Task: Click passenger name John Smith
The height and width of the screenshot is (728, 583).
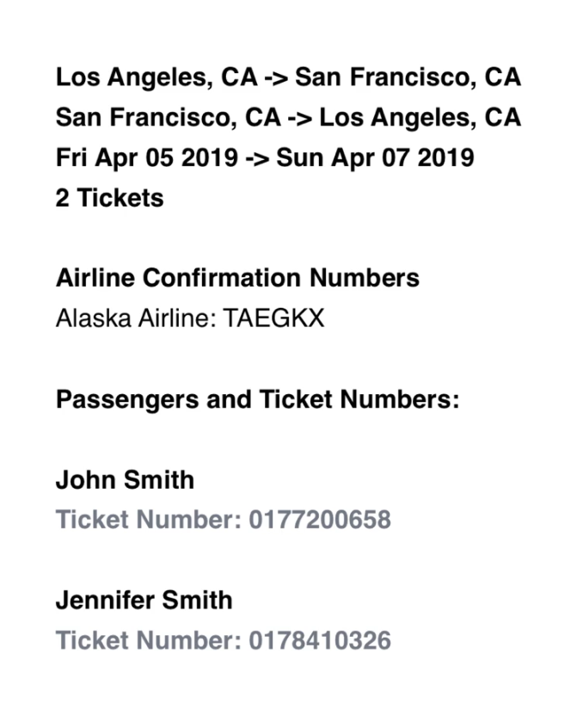Action: tap(125, 480)
